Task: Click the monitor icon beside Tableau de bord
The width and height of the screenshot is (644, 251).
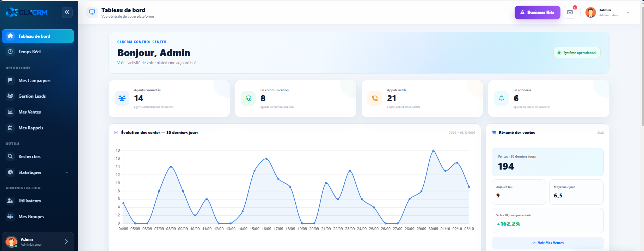Action: point(92,12)
